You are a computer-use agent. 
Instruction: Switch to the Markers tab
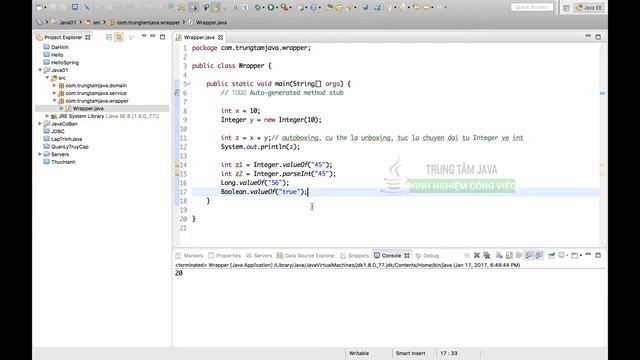[x=189, y=256]
